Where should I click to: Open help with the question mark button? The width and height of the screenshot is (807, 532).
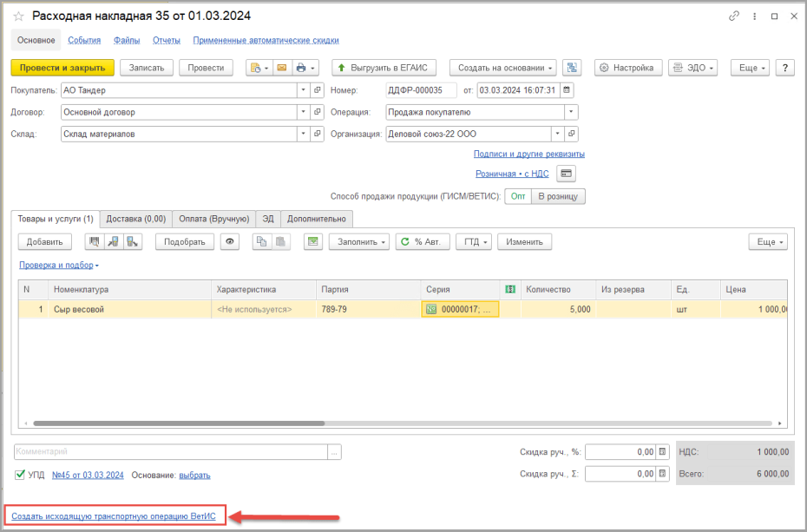(784, 68)
